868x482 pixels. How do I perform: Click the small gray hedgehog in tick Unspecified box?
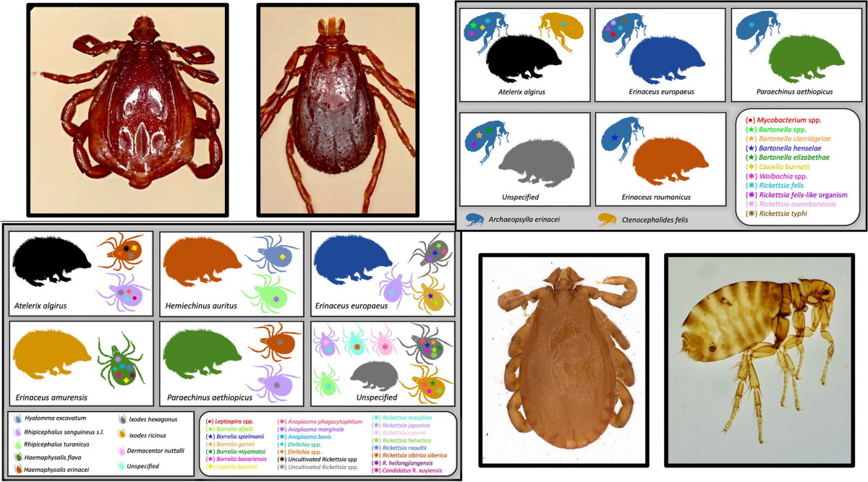(374, 376)
